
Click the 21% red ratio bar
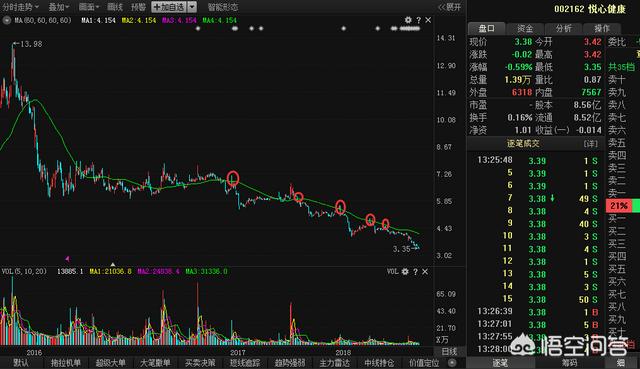(619, 206)
